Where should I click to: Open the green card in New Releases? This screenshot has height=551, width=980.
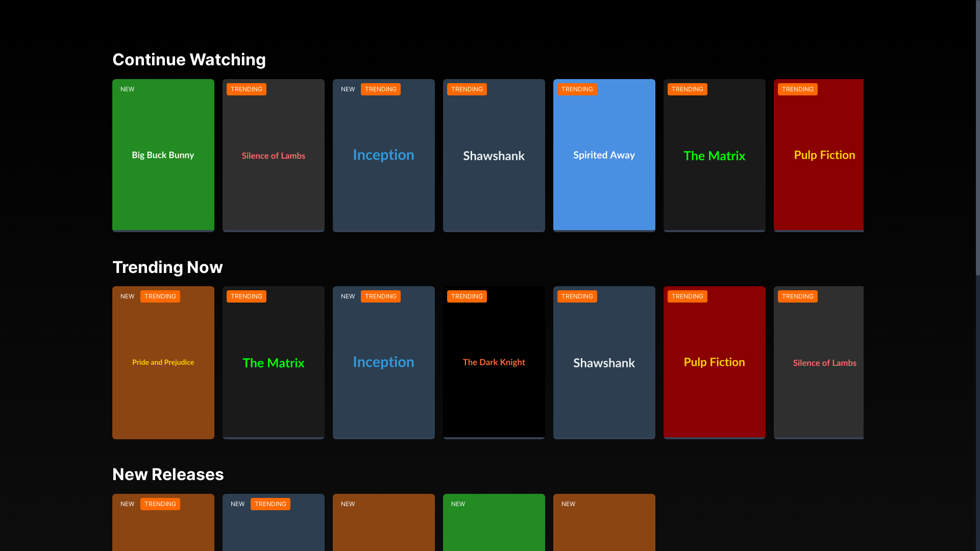point(494,522)
